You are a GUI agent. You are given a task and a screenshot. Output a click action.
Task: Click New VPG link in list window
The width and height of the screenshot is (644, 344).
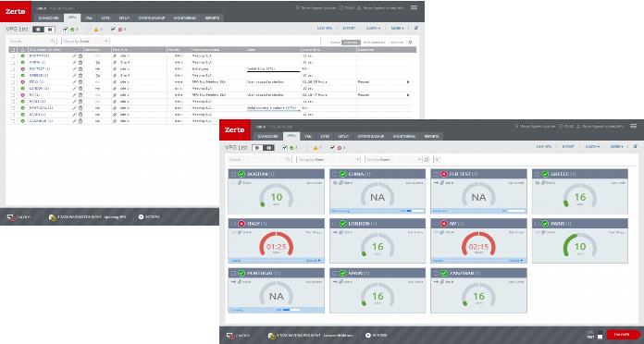[325, 29]
